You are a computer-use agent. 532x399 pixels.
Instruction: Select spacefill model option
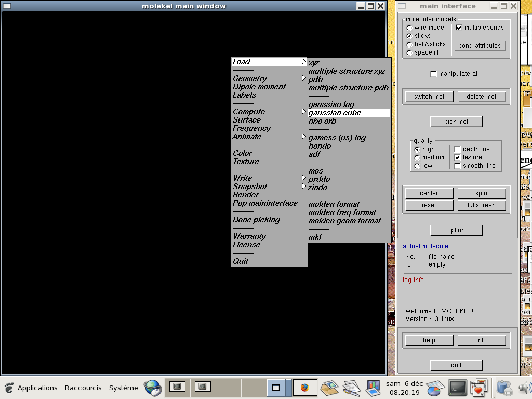point(409,52)
